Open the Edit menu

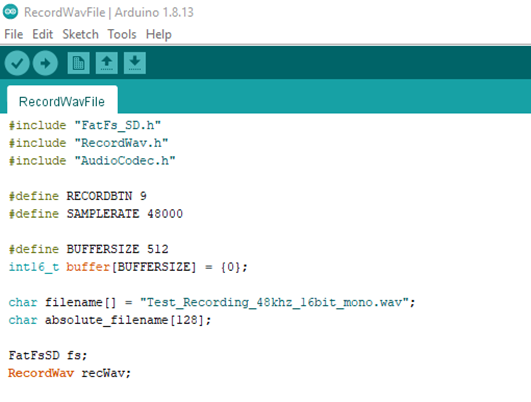43,34
